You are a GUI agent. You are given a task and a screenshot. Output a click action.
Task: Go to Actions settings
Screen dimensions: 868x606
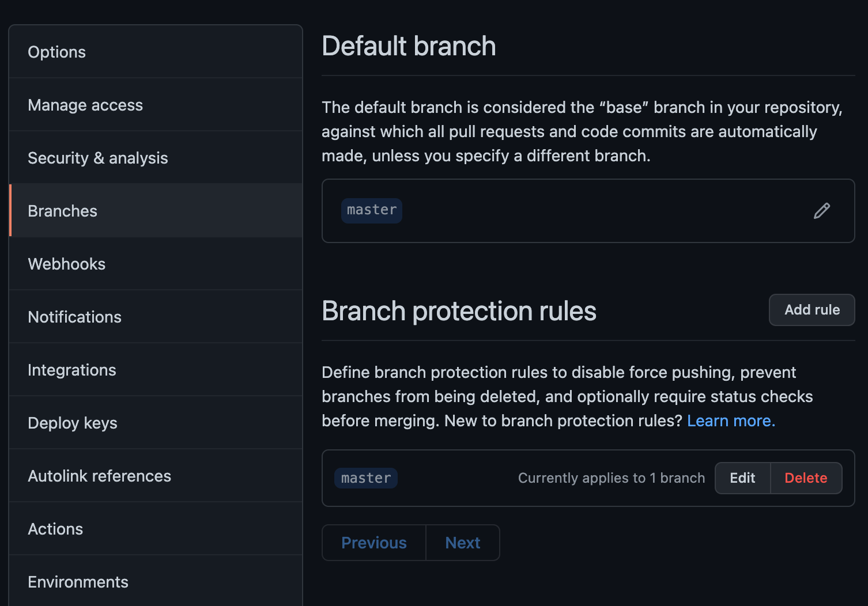tap(156, 529)
